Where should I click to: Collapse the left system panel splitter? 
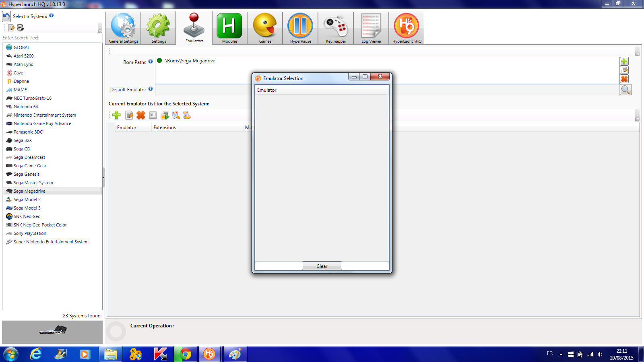point(103,177)
